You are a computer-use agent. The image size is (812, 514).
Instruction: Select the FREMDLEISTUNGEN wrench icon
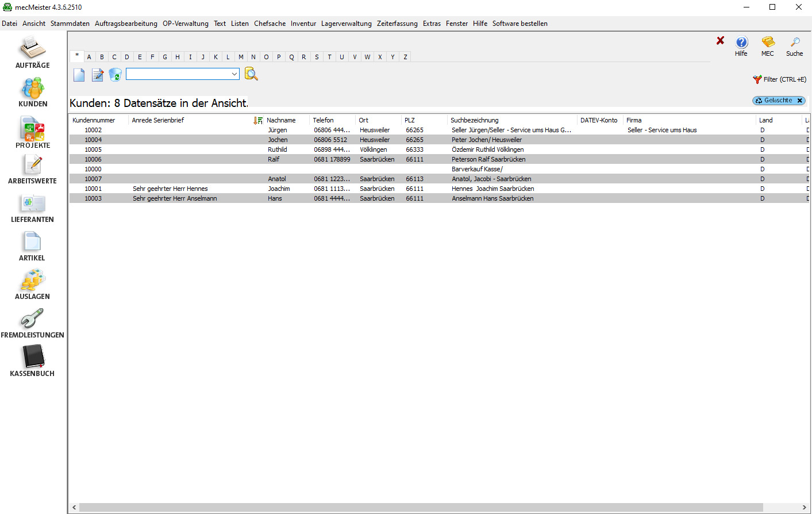point(32,319)
